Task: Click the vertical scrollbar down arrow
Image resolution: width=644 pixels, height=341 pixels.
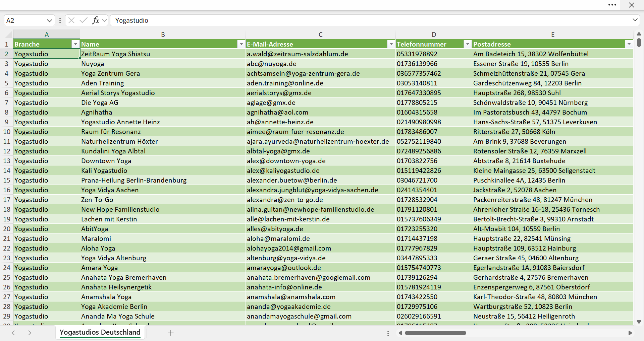Action: coord(639,322)
